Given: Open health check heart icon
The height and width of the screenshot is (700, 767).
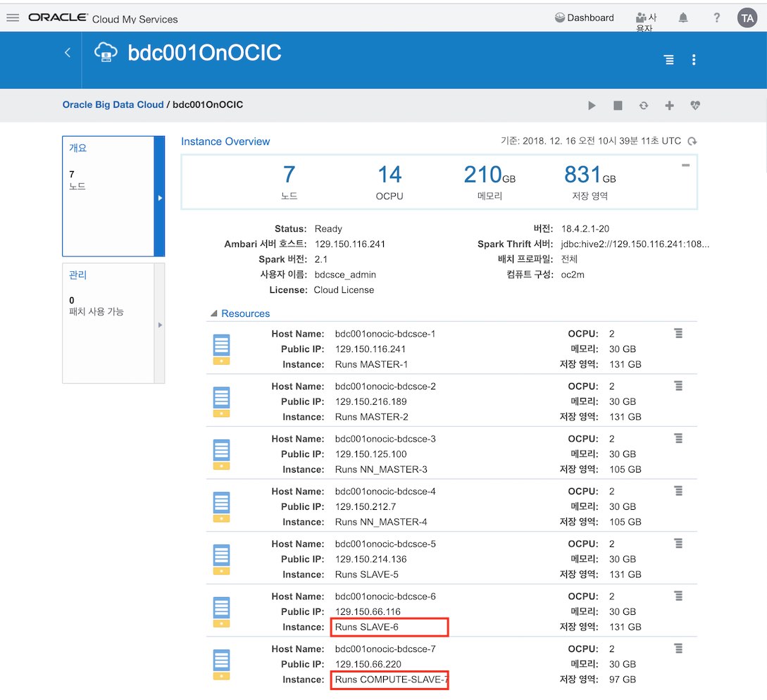Looking at the screenshot, I should point(695,105).
